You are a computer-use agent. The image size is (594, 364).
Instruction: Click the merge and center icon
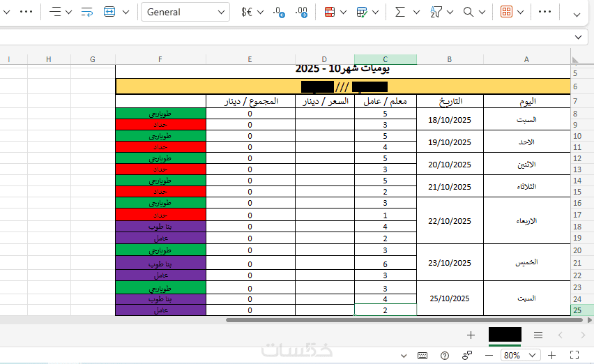tap(109, 12)
